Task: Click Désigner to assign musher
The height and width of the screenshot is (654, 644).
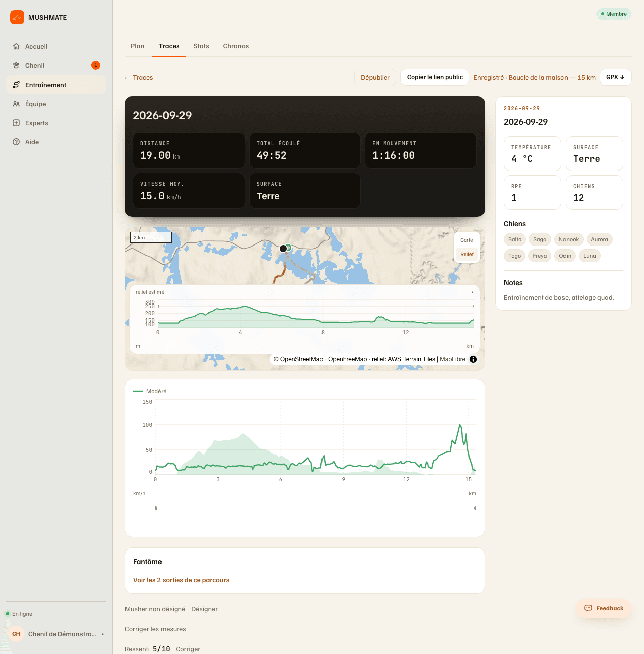Action: click(x=204, y=609)
